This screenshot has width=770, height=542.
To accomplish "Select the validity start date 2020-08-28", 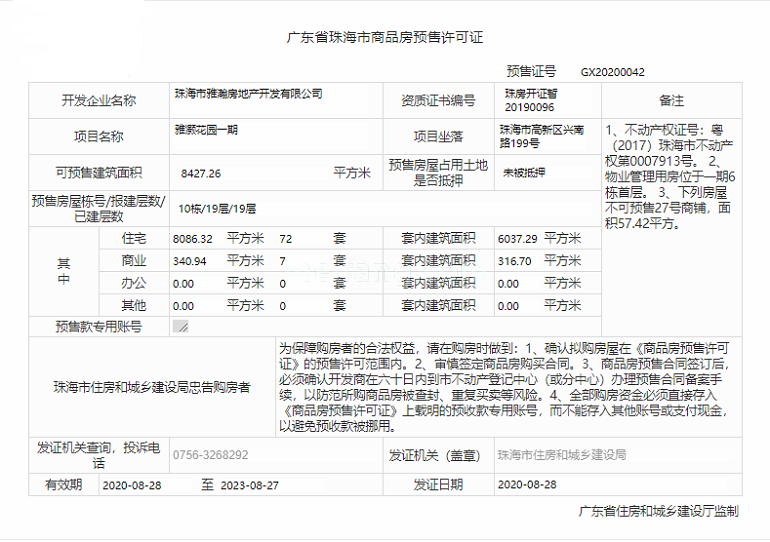I will pyautogui.click(x=131, y=485).
